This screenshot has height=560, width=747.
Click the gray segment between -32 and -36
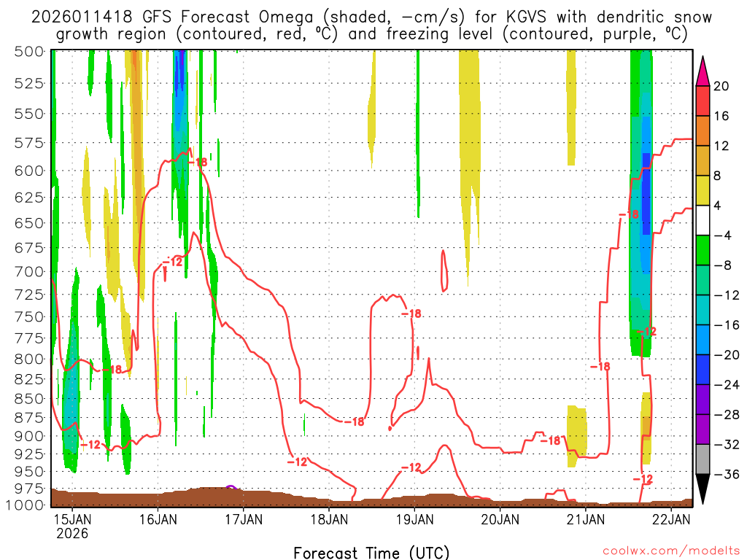(x=703, y=459)
